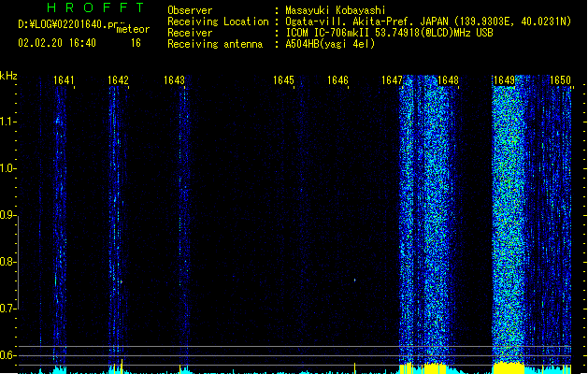The image size is (588, 374).
Task: Select the log file path D:¥LOG¥02201640
Action: (67, 25)
